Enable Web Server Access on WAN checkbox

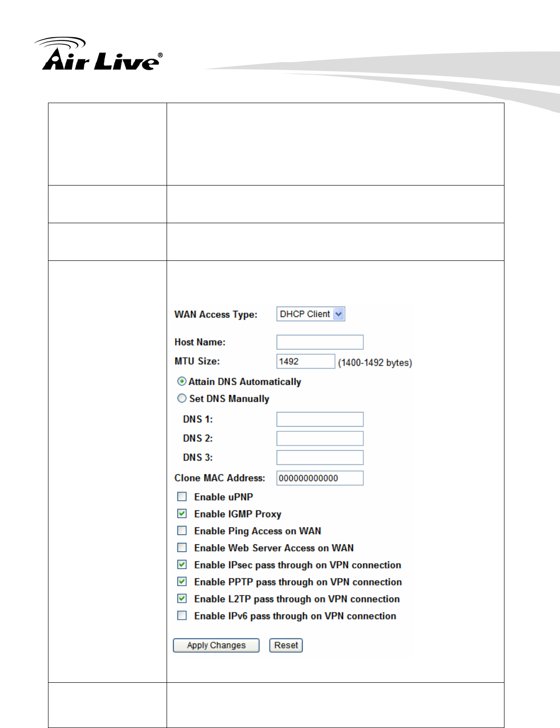coord(182,547)
